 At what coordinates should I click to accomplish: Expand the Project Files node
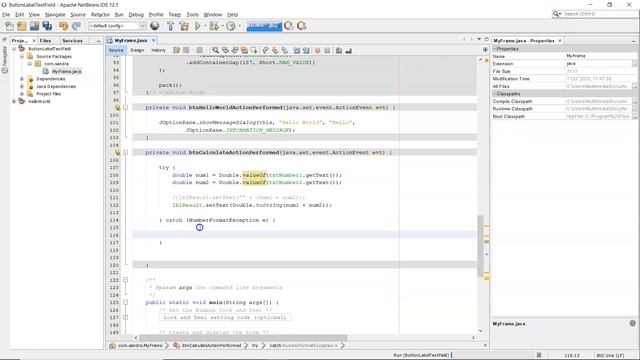point(22,94)
